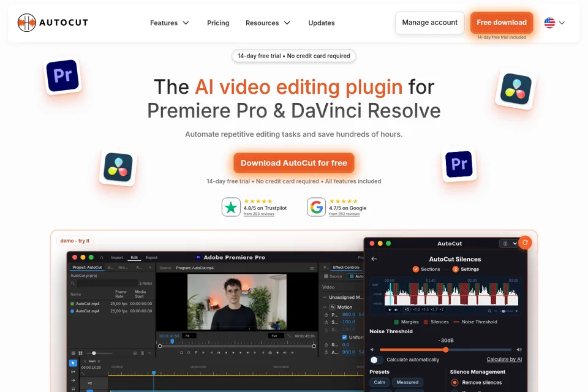Click the Go to Out point control

pyautogui.click(x=248, y=353)
